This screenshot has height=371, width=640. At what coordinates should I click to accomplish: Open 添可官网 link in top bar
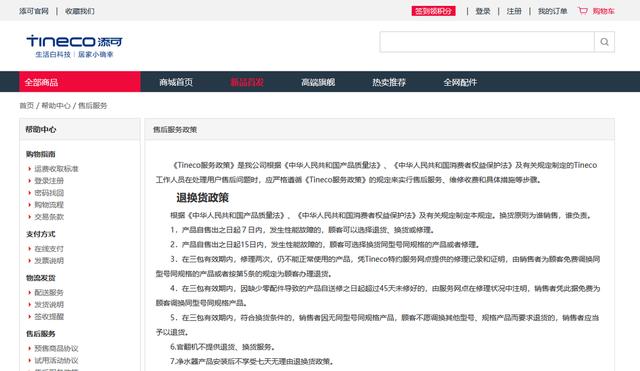(x=34, y=11)
